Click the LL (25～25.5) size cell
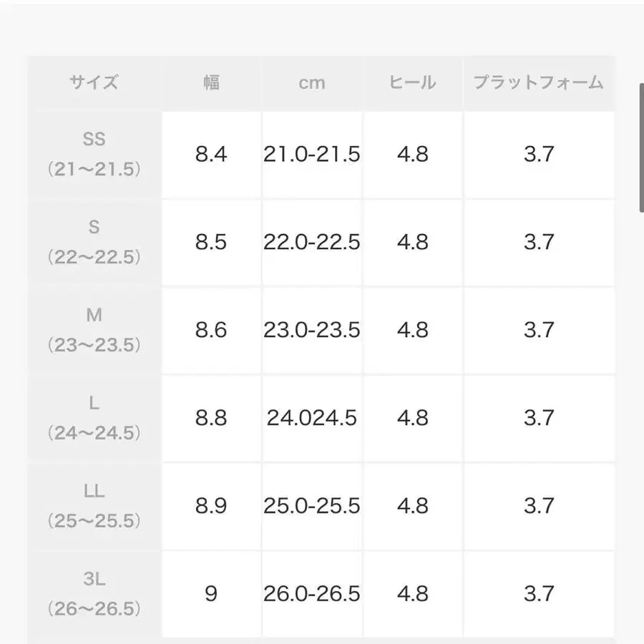Screen dimensions: 644x644 94,506
